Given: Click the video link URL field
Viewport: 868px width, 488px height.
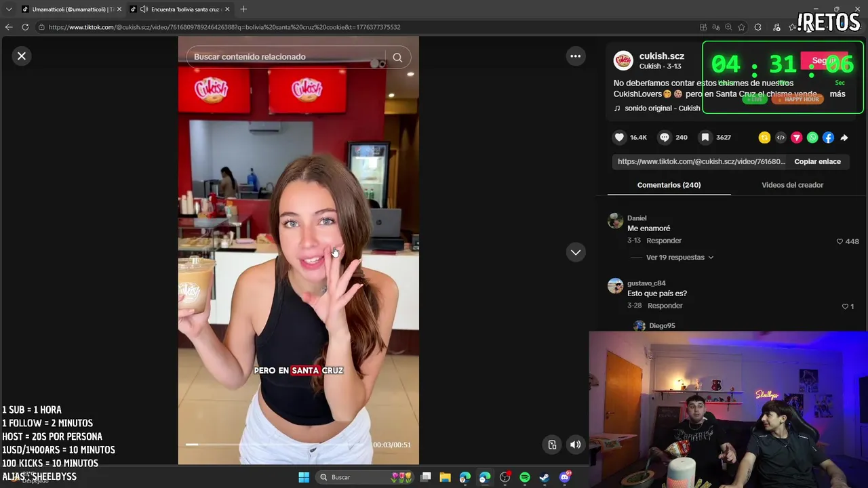Looking at the screenshot, I should [701, 161].
